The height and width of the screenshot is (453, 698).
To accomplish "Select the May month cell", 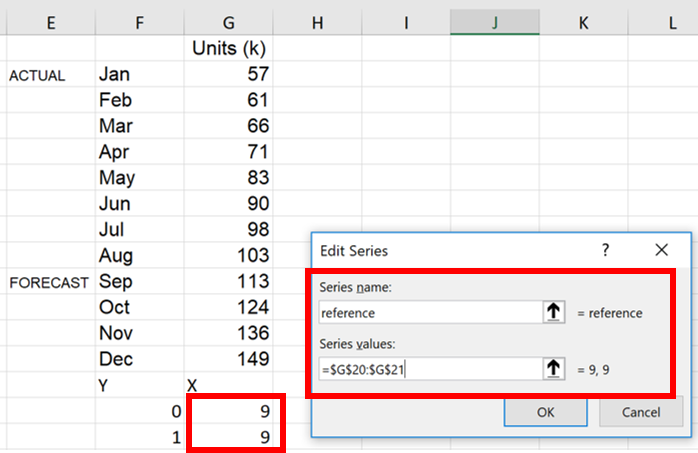I will tap(139, 178).
